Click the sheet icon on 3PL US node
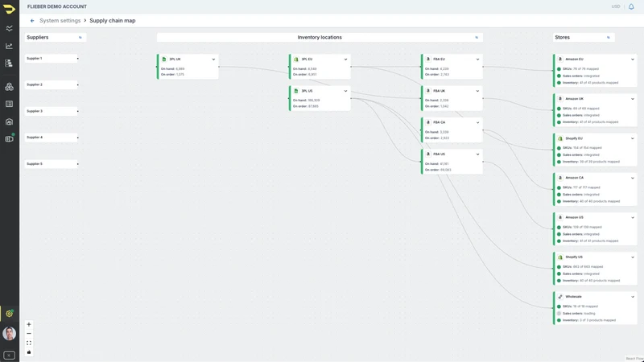The image size is (644, 362). pyautogui.click(x=296, y=91)
